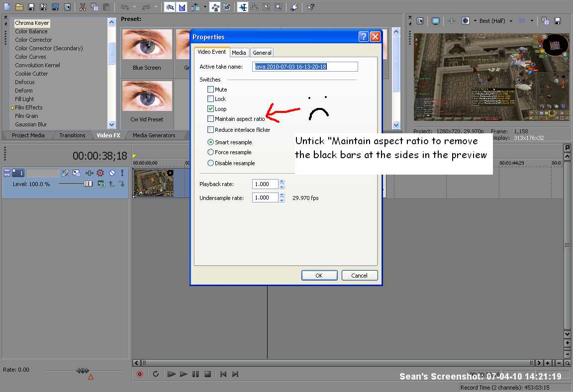Click the Track FX icon on track 1
Viewport: 573px width, 392px height.
pos(100,173)
